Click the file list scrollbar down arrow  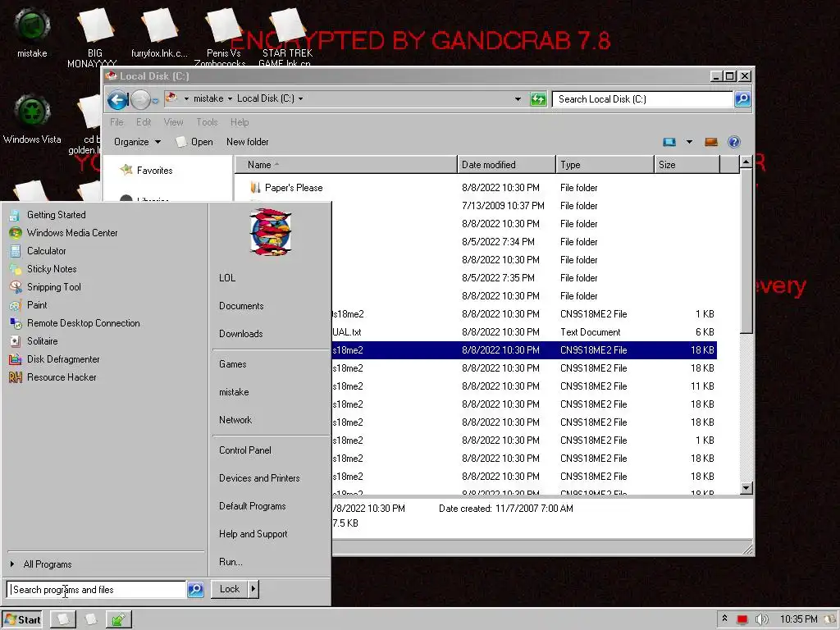click(746, 488)
